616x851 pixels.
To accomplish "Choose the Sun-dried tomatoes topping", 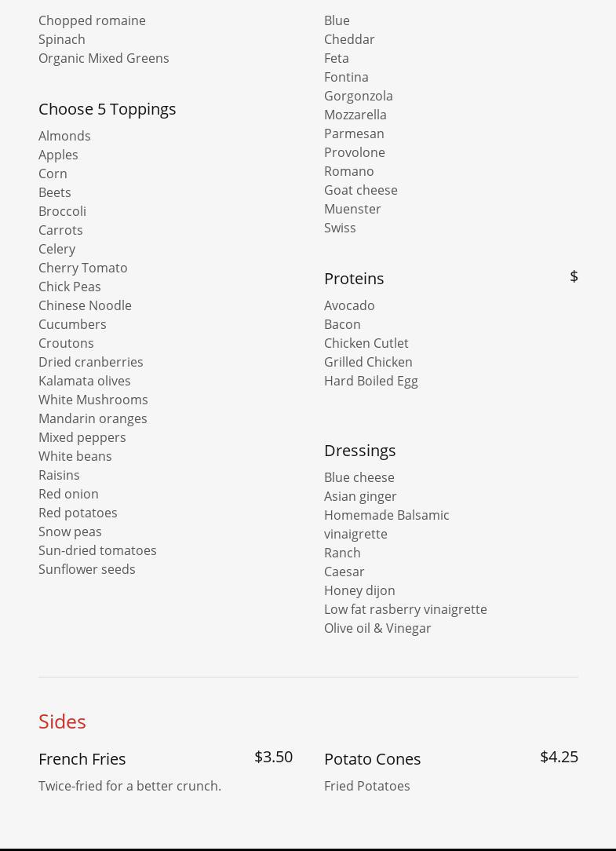I will [x=97, y=550].
